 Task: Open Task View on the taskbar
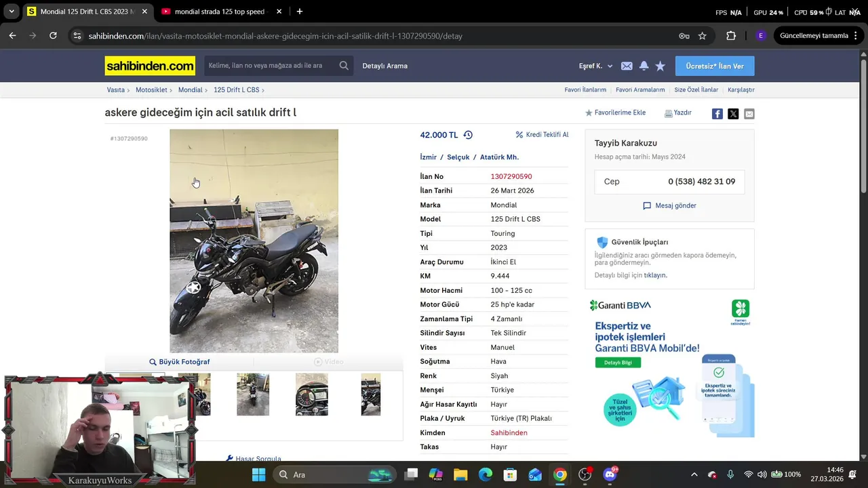click(411, 474)
